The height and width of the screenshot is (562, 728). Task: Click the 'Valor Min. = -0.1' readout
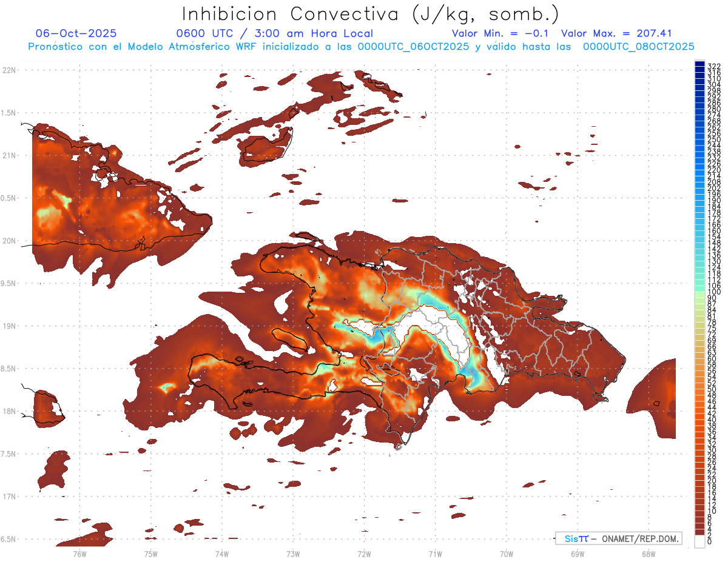(500, 33)
